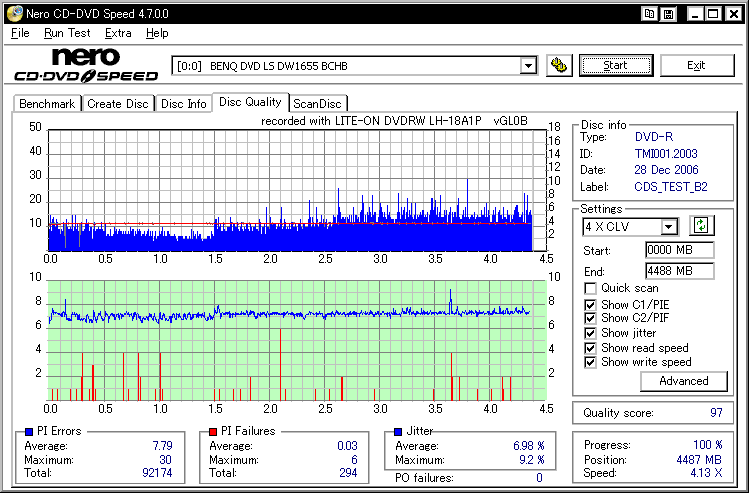749x493 pixels.
Task: Click the End position MB field
Action: [x=679, y=271]
